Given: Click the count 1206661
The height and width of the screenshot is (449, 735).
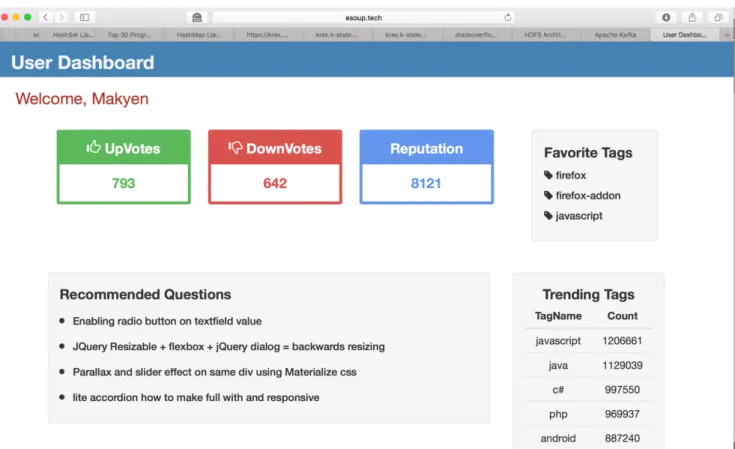Looking at the screenshot, I should (x=622, y=341).
